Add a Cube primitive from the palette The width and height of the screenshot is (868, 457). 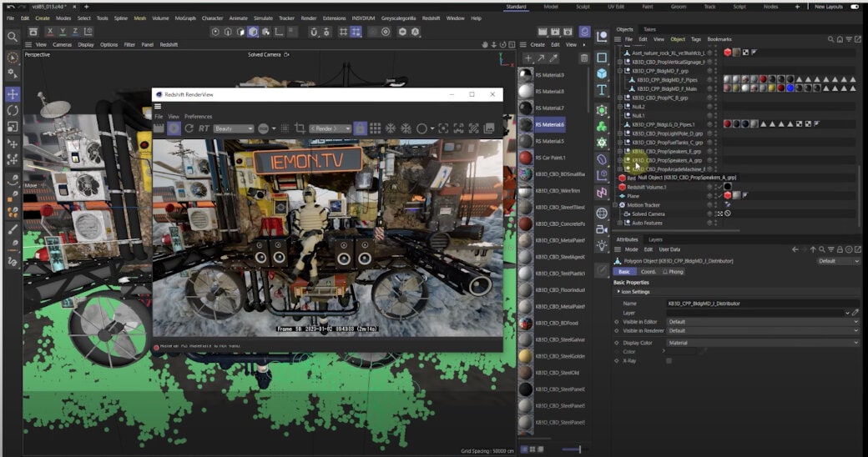[x=602, y=73]
